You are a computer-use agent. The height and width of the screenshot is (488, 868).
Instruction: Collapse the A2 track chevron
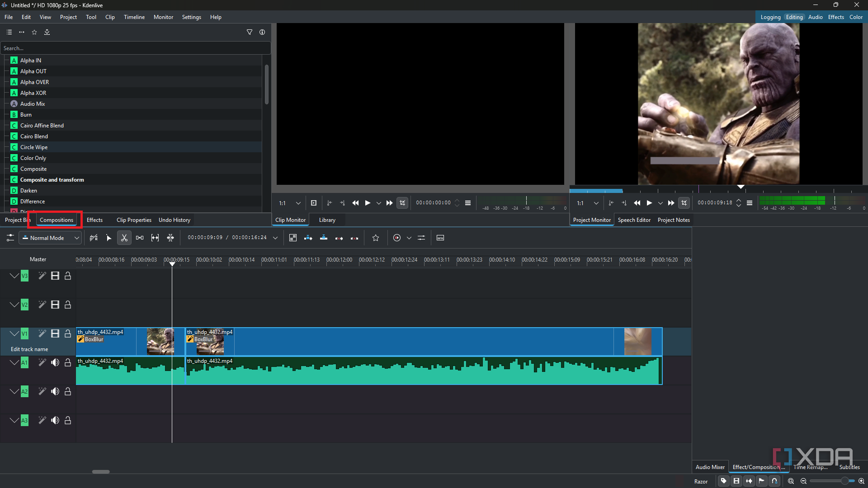coord(14,391)
